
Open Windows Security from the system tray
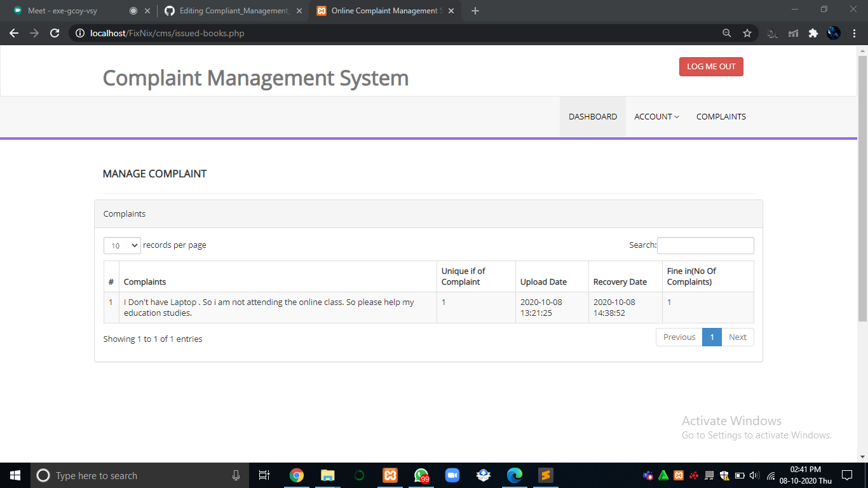point(724,475)
